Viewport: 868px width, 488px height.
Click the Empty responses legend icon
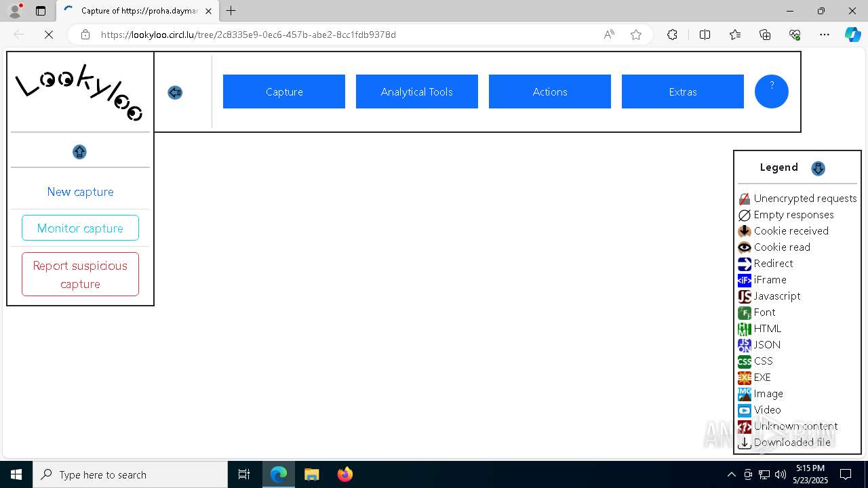[745, 215]
